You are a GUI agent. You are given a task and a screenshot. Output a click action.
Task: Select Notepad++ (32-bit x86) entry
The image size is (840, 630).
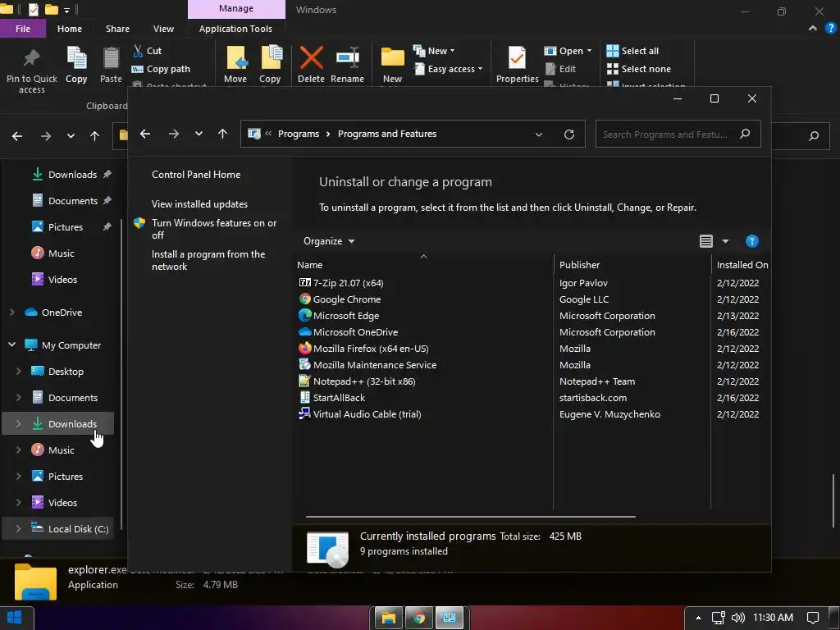point(357,381)
